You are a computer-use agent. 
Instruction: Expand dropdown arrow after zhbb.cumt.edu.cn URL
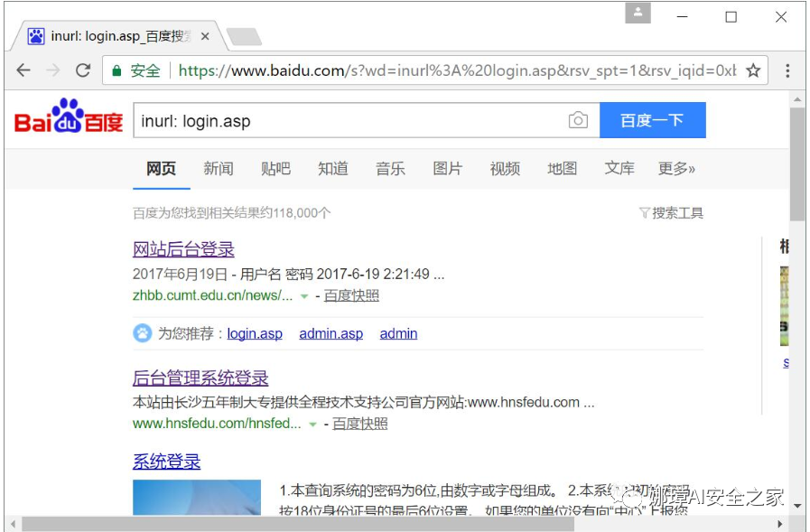304,296
